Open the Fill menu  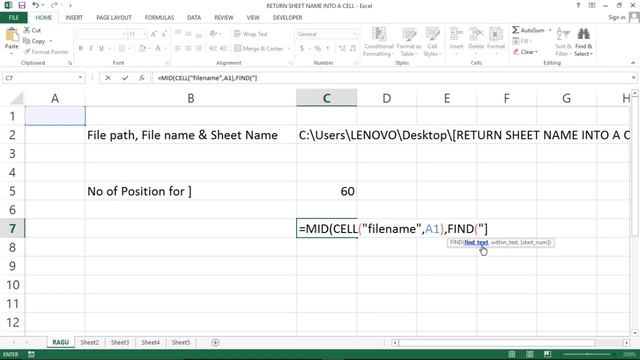coord(522,41)
